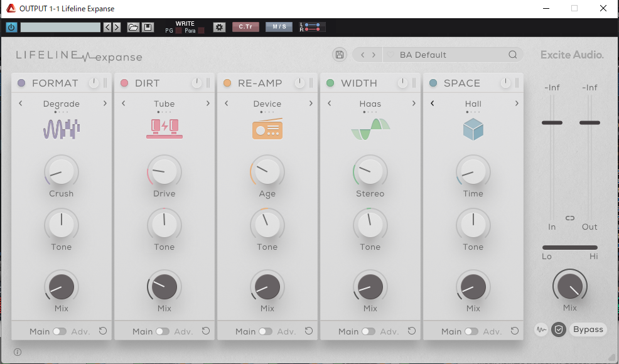Viewport: 619px width, 364px height.
Task: Switch WIDTH Main/Adv. toggle
Action: (x=369, y=331)
